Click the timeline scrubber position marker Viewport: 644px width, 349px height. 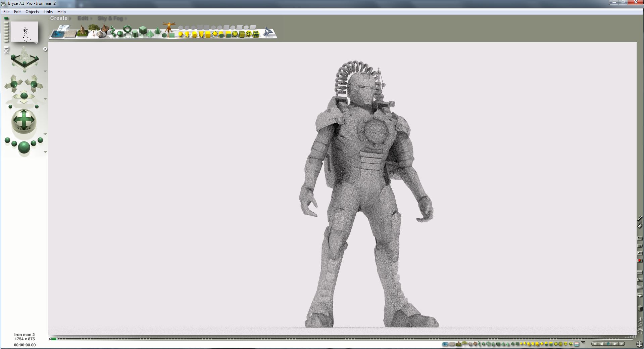tap(54, 339)
